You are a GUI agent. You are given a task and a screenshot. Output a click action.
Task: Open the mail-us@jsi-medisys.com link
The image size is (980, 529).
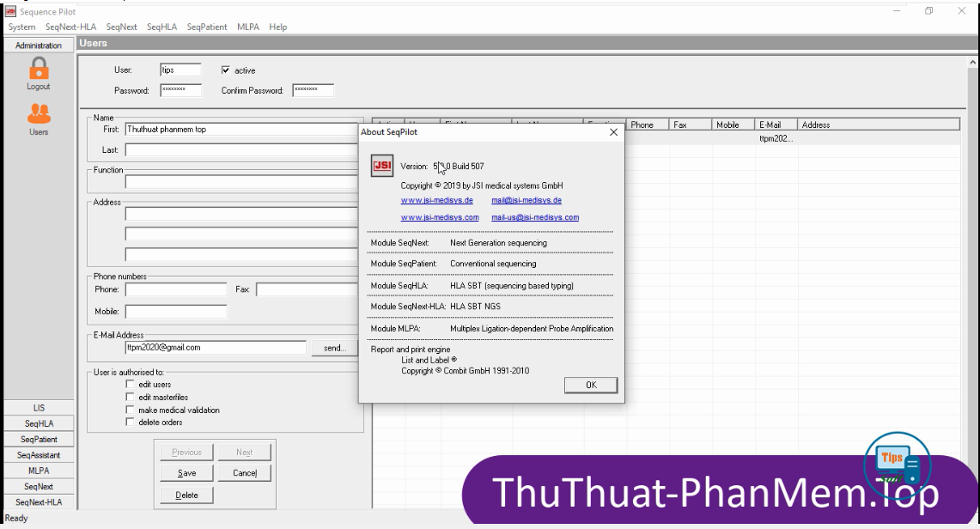pyautogui.click(x=535, y=217)
